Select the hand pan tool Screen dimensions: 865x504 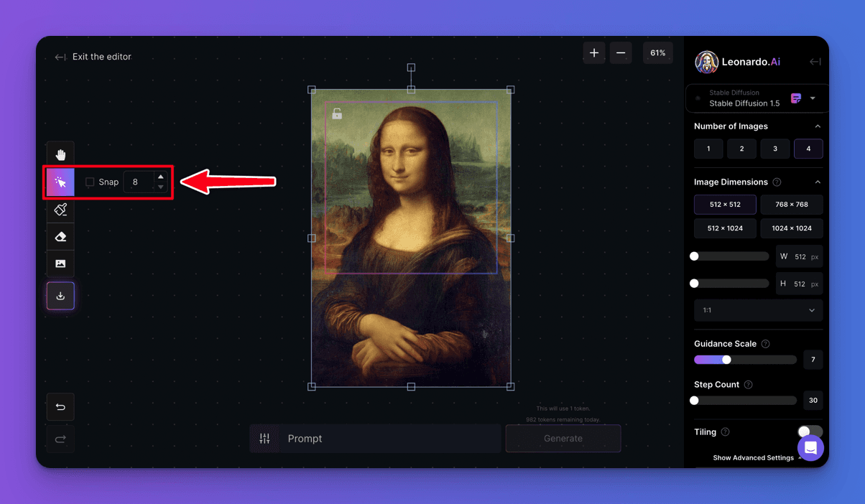click(x=60, y=154)
